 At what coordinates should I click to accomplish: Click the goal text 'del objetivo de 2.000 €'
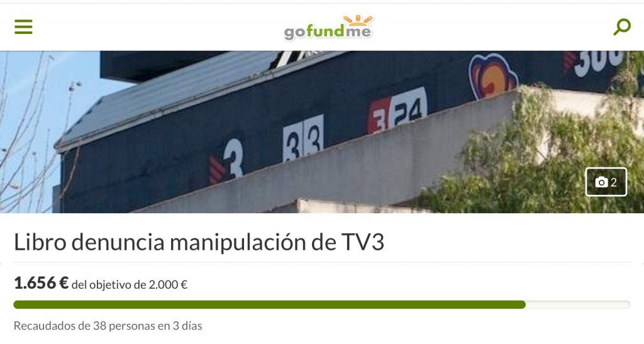(x=130, y=284)
